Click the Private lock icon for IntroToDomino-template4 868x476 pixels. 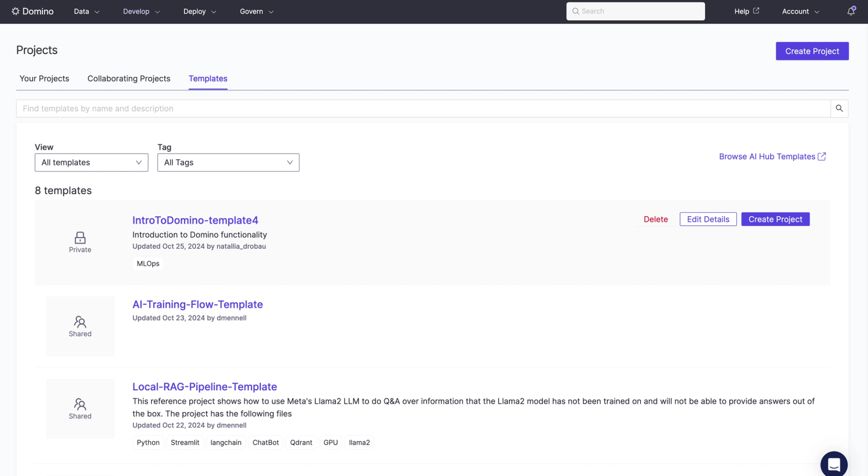(80, 238)
